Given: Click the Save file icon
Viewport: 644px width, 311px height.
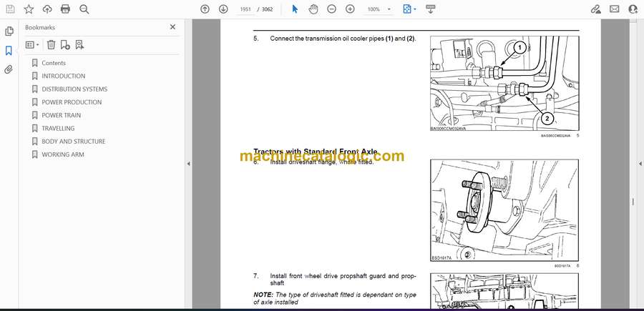Looking at the screenshot, I should pyautogui.click(x=10, y=9).
